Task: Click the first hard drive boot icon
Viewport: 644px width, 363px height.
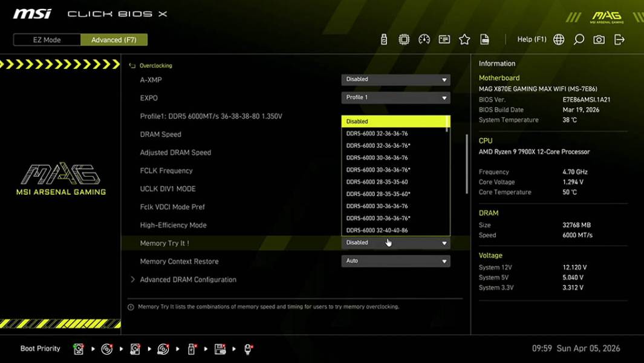Action: [x=79, y=348]
